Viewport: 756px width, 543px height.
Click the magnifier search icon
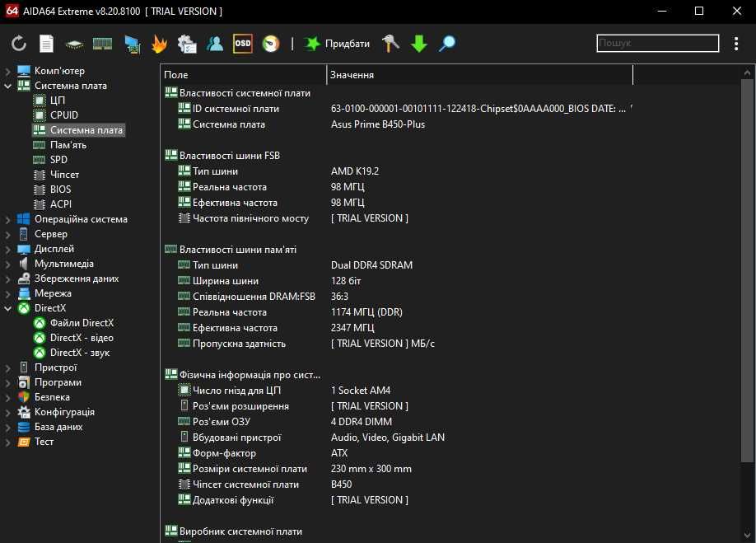click(x=447, y=44)
